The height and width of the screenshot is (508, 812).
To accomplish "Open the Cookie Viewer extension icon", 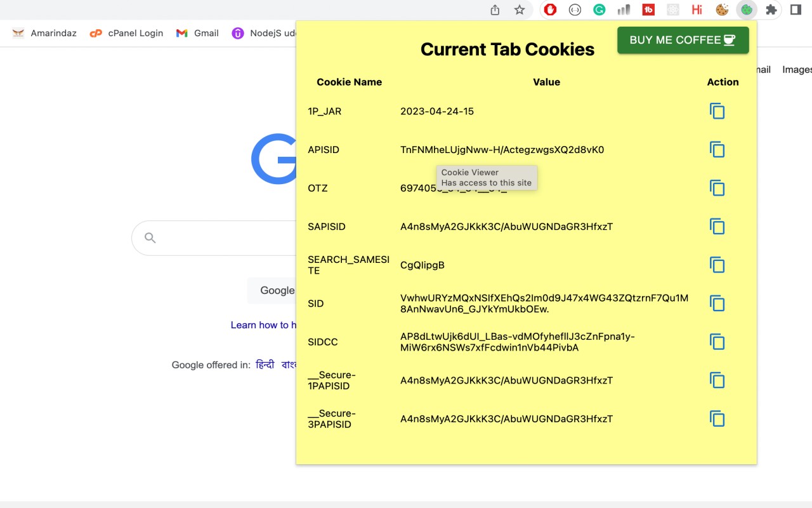I will pos(747,10).
